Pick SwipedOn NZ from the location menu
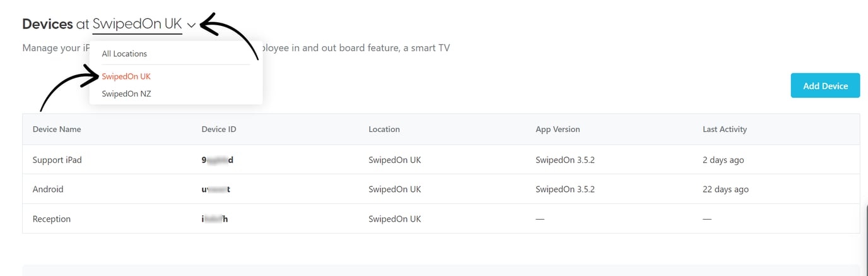This screenshot has height=276, width=868. coord(126,93)
